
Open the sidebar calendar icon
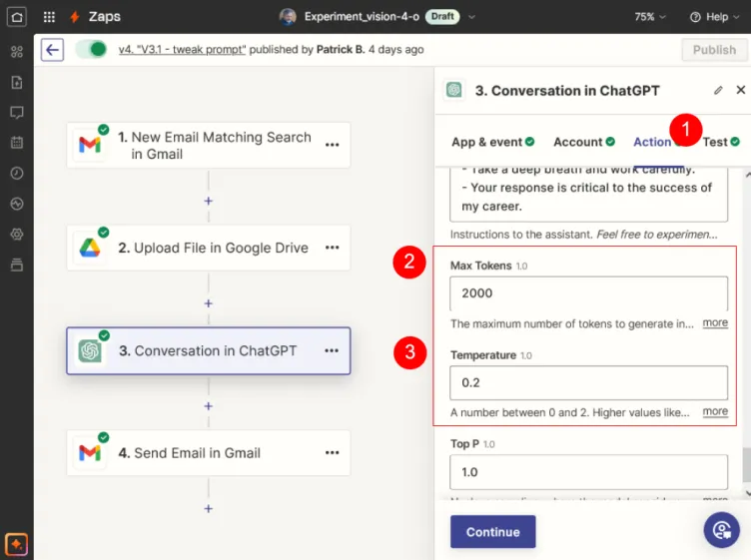point(17,143)
